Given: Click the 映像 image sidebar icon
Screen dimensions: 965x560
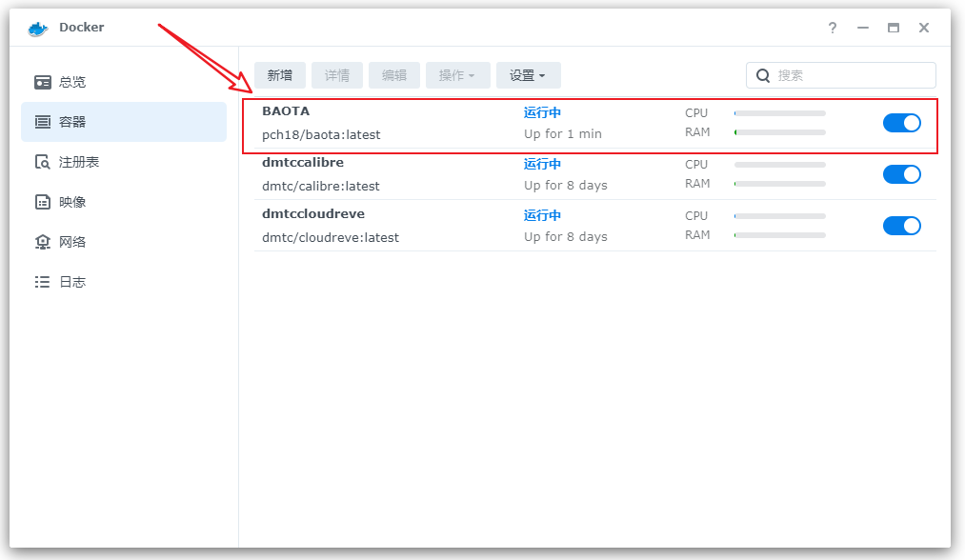Looking at the screenshot, I should click(x=43, y=202).
